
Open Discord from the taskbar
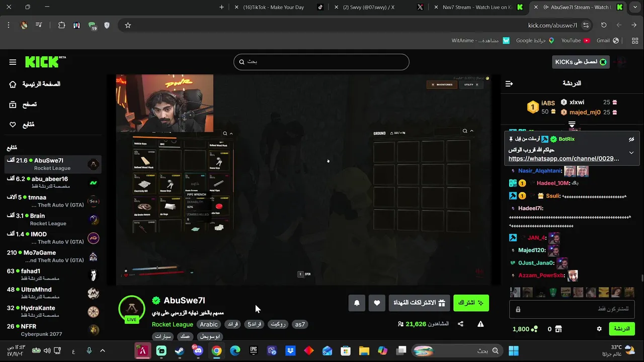198,351
